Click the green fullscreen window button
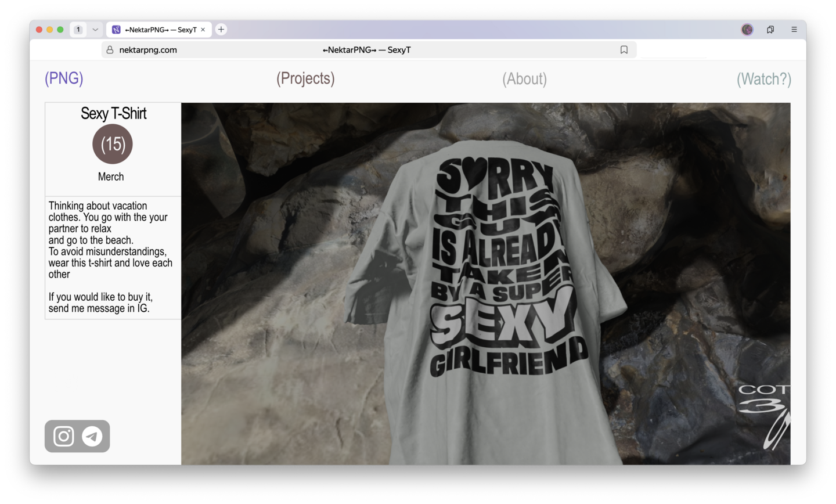The width and height of the screenshot is (836, 504). tap(60, 30)
